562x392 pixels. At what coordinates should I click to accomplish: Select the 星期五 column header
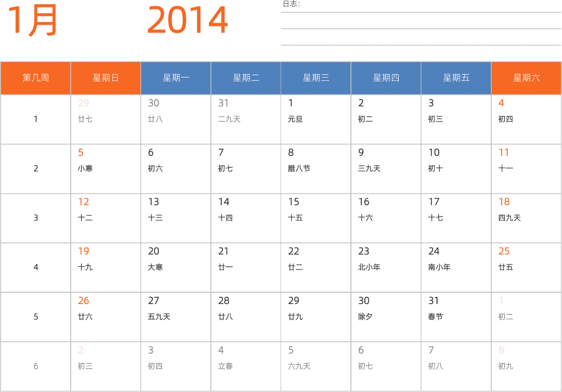(x=456, y=78)
